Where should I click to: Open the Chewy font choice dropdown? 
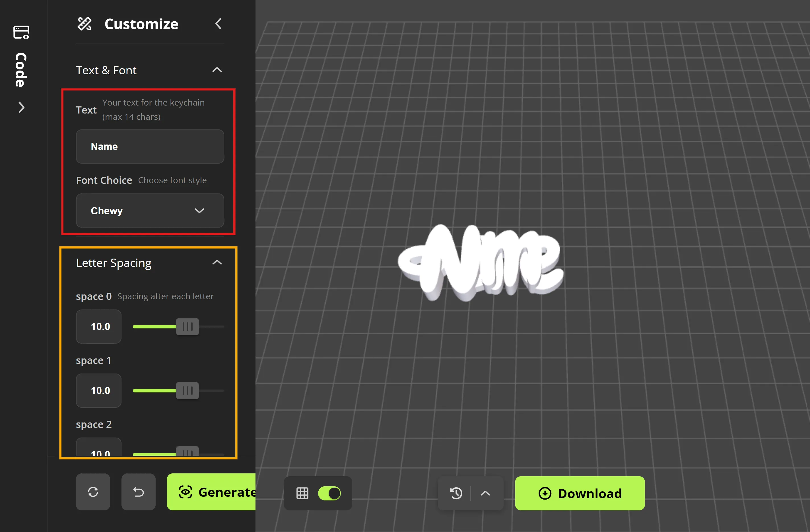150,211
